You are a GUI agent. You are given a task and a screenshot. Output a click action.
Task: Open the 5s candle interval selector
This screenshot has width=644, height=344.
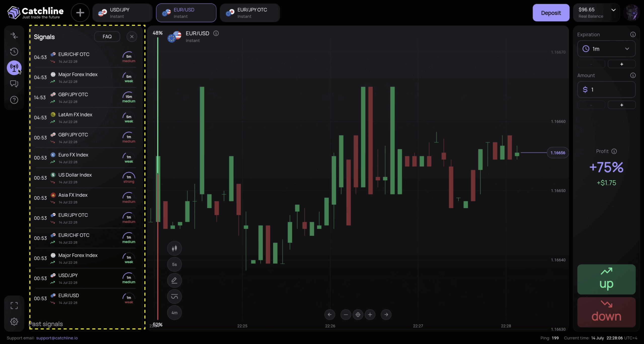pos(174,264)
